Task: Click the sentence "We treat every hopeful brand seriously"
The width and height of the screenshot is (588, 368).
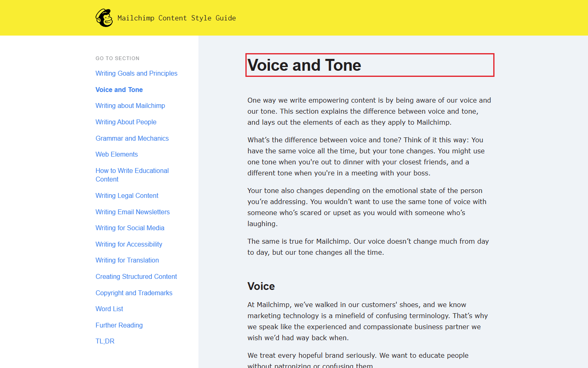Action: 312,355
